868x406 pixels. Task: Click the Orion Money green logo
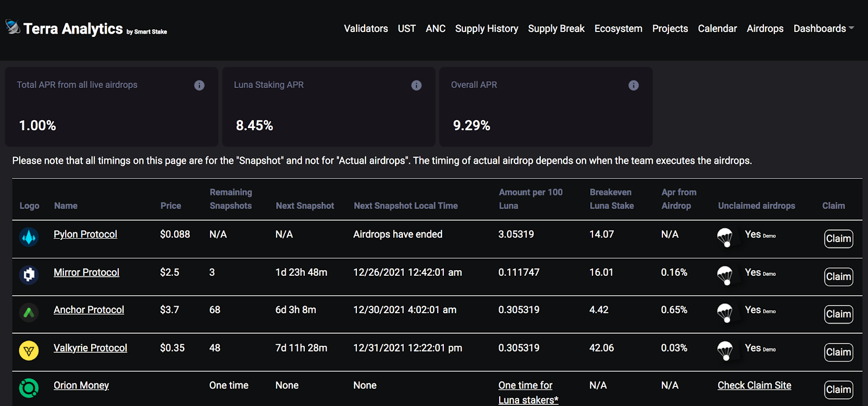(x=29, y=388)
